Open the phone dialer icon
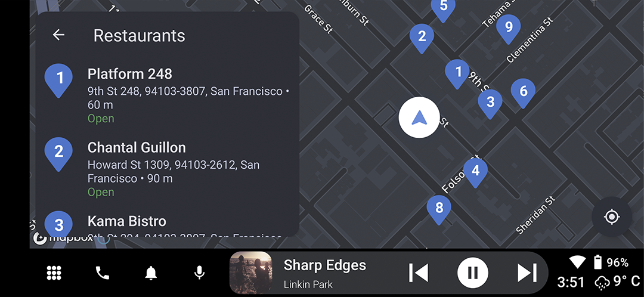This screenshot has height=297, width=644. pyautogui.click(x=103, y=273)
